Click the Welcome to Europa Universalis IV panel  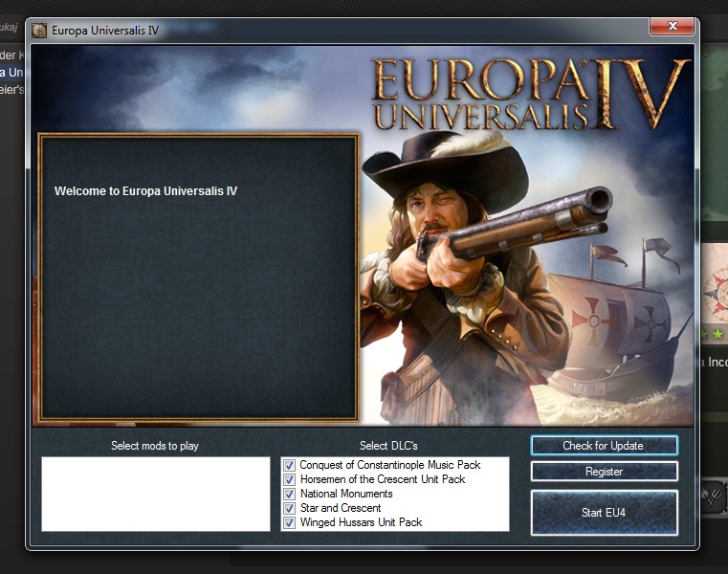pyautogui.click(x=197, y=277)
